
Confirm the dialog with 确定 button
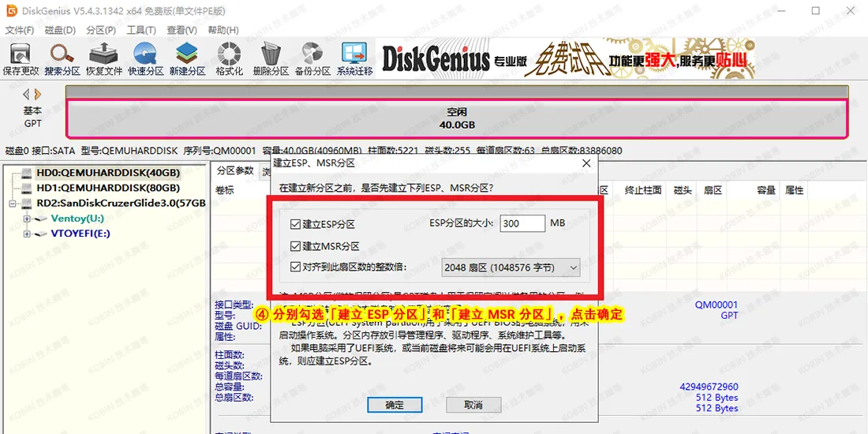click(395, 405)
